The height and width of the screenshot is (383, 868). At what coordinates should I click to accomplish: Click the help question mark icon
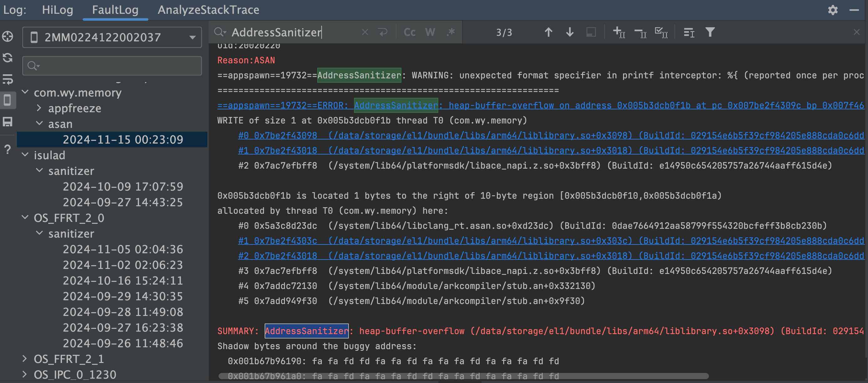8,150
